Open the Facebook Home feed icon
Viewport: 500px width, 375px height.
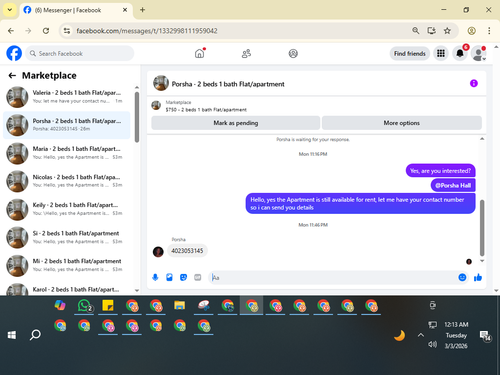click(200, 53)
